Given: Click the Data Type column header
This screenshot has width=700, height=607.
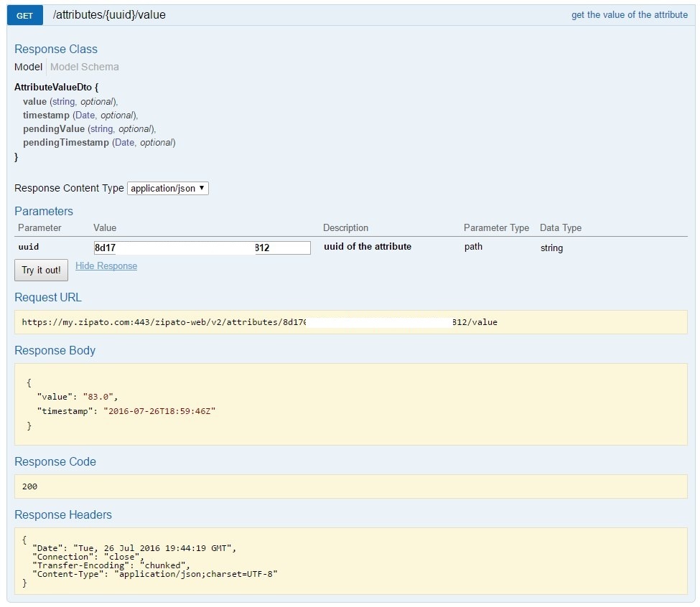Looking at the screenshot, I should 560,228.
